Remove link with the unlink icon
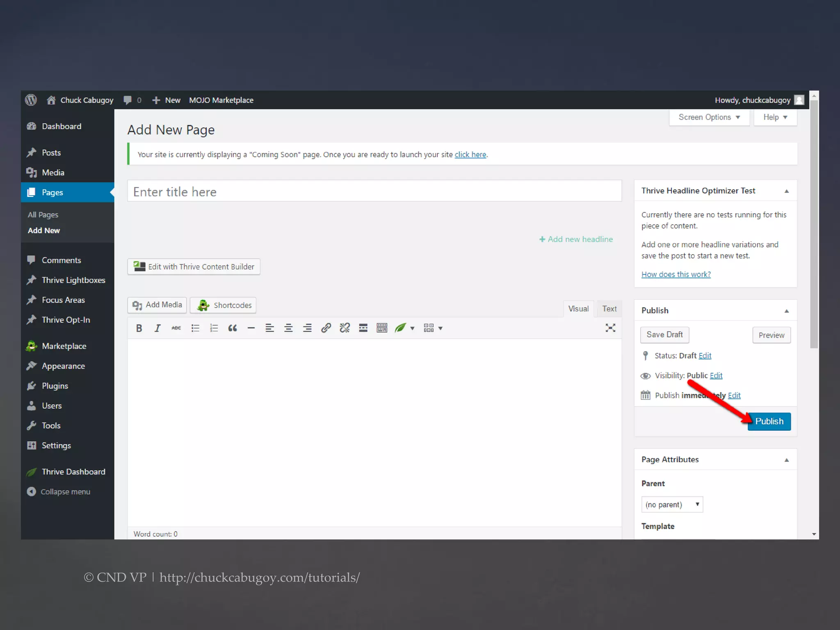 (345, 328)
